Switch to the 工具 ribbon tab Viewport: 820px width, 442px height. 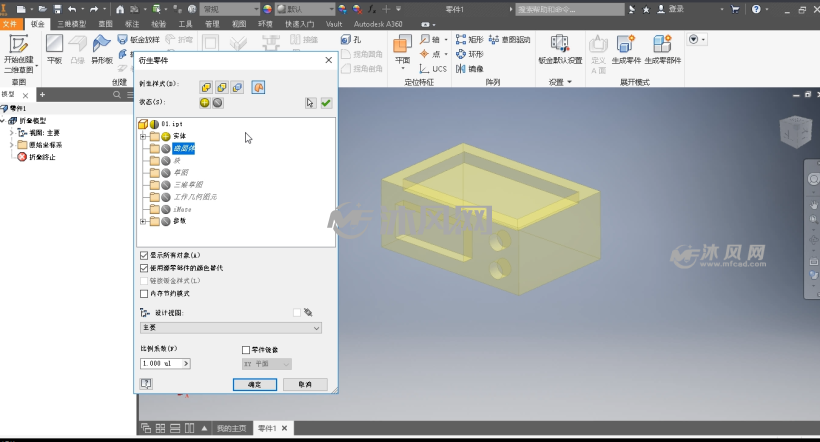[x=185, y=24]
